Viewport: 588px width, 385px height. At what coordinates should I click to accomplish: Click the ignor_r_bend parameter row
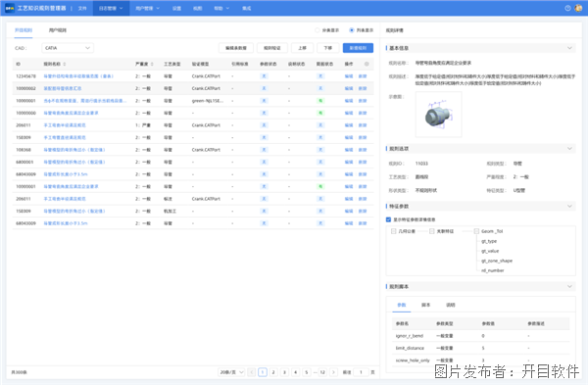point(481,336)
